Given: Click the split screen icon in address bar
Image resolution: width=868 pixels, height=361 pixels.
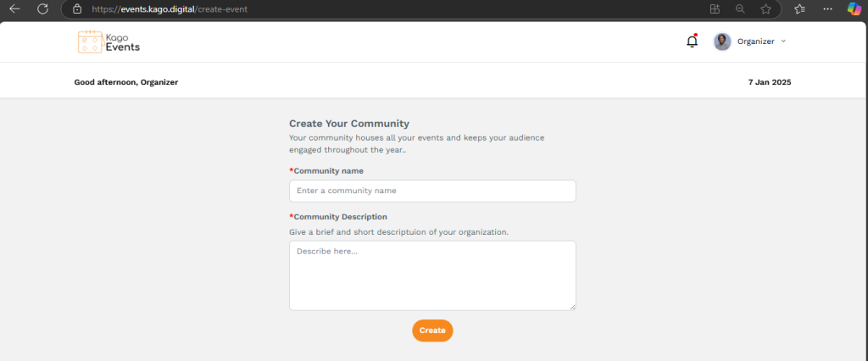Looking at the screenshot, I should 714,8.
